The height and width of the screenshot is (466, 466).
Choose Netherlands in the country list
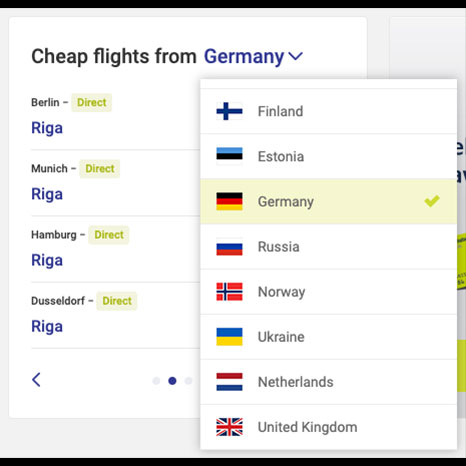click(x=328, y=382)
